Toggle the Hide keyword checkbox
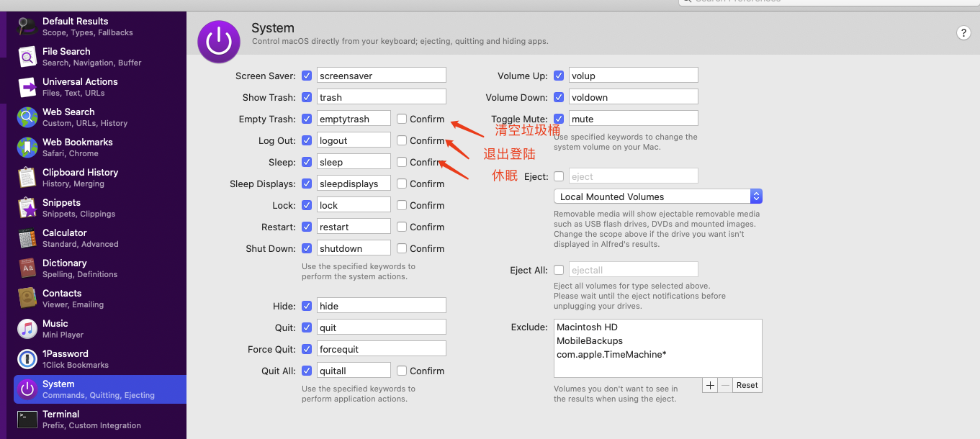The height and width of the screenshot is (439, 980). [307, 306]
